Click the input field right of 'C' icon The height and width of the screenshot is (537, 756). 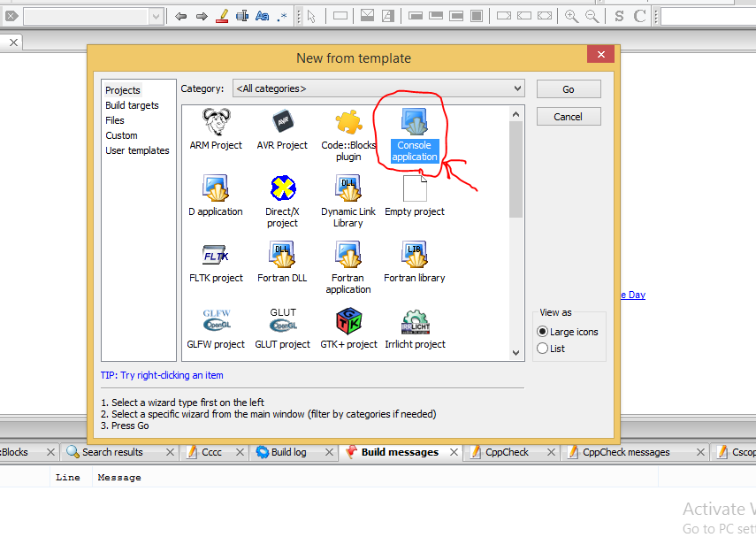708,17
